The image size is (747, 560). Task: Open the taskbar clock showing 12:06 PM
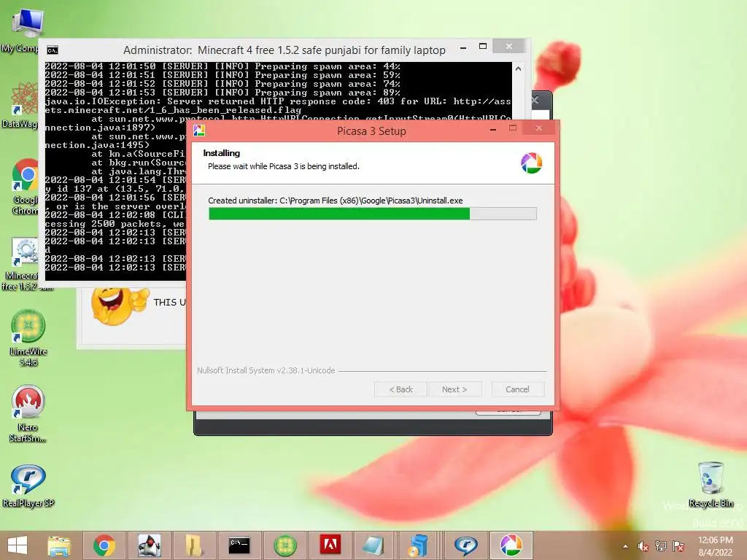[x=715, y=546]
